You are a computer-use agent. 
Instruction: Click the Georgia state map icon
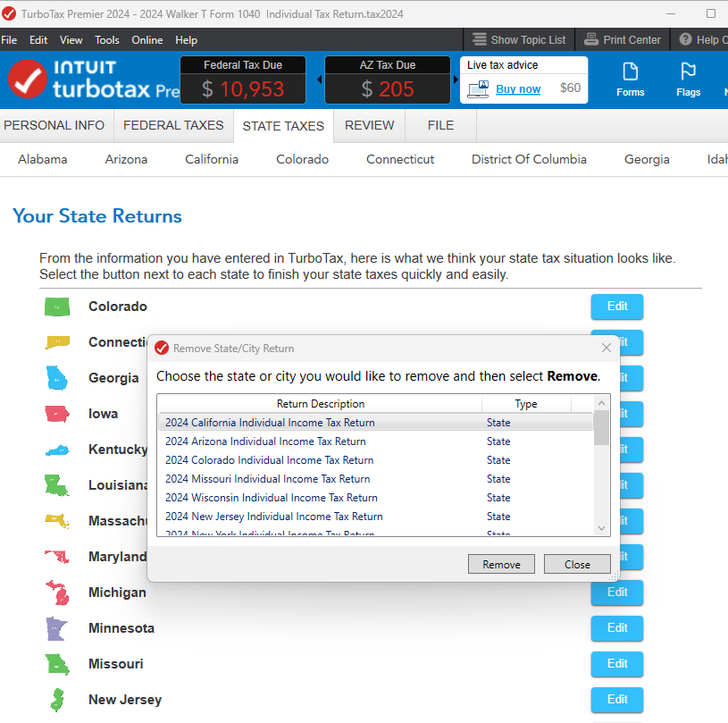57,378
